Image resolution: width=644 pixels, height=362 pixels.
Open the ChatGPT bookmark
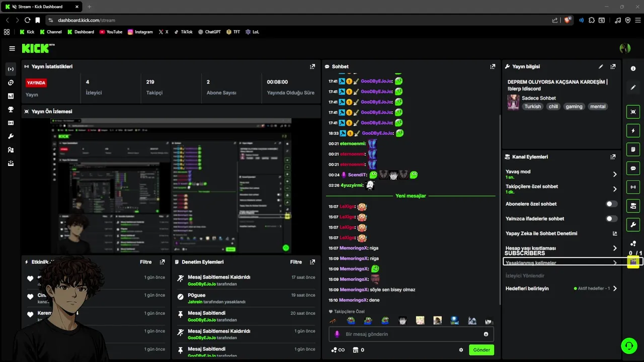(x=209, y=32)
